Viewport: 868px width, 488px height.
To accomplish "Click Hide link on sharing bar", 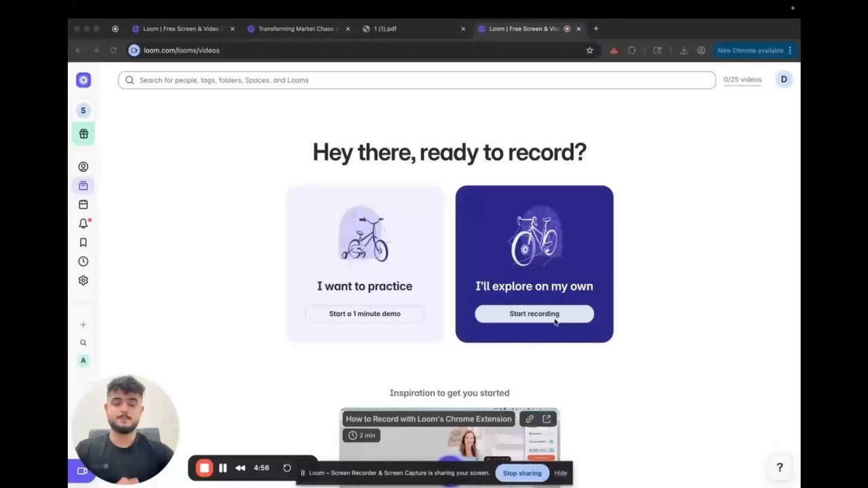I will tap(560, 473).
